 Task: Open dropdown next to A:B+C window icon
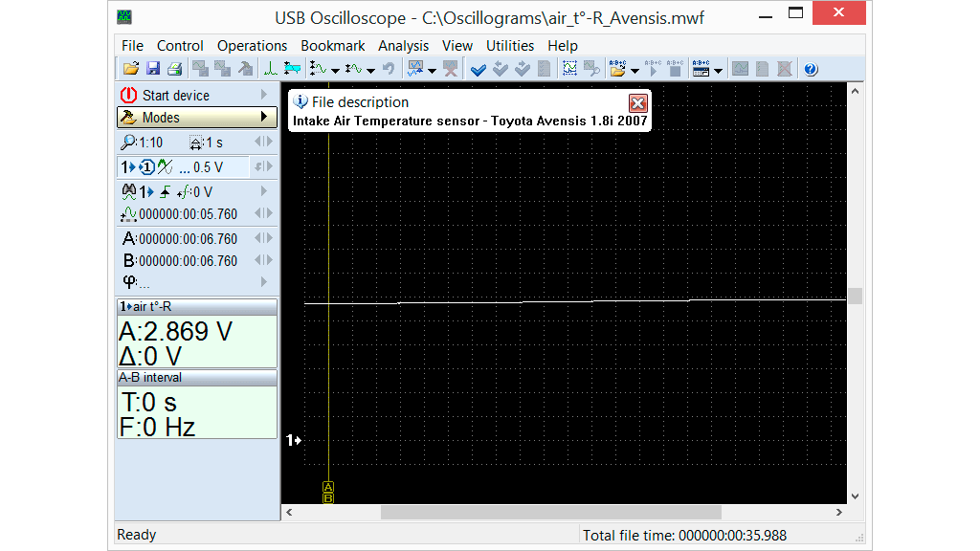pyautogui.click(x=718, y=70)
